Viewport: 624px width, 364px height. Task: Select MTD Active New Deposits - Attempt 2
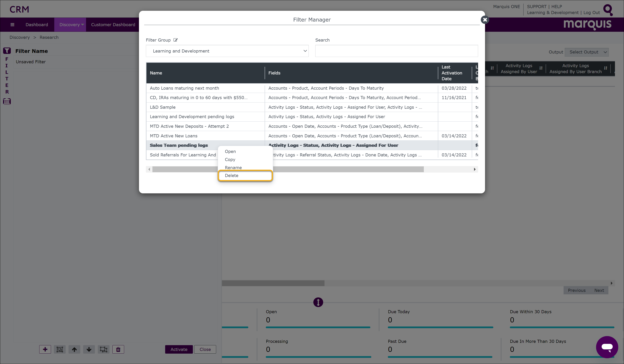point(312,126)
